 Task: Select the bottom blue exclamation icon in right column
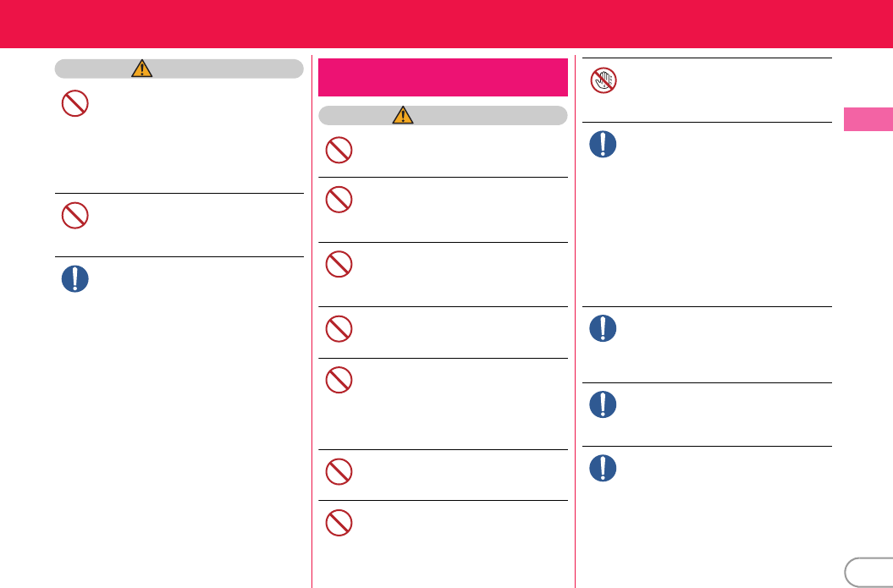604,468
